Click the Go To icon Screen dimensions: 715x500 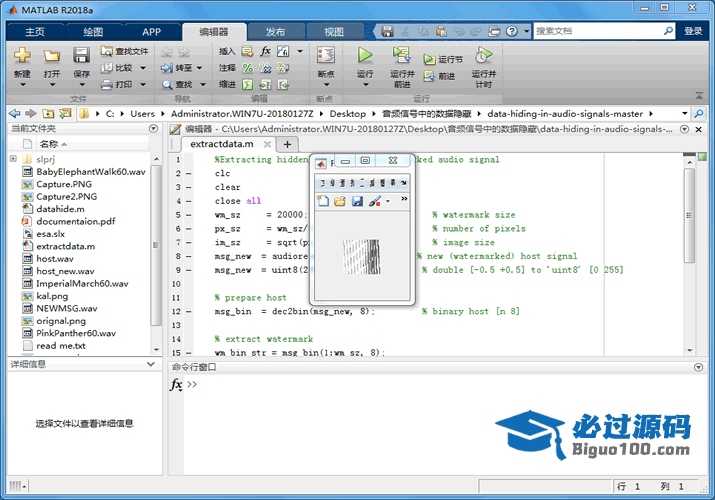(x=166, y=68)
